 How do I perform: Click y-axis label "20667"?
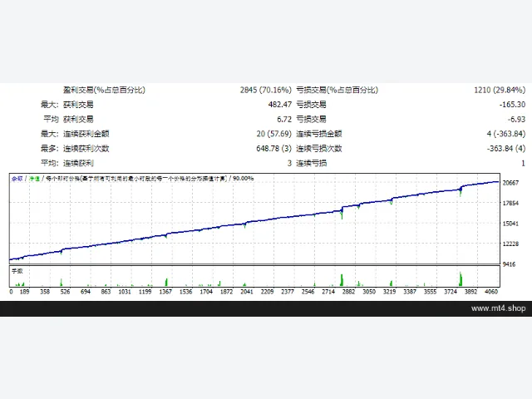pyautogui.click(x=510, y=183)
